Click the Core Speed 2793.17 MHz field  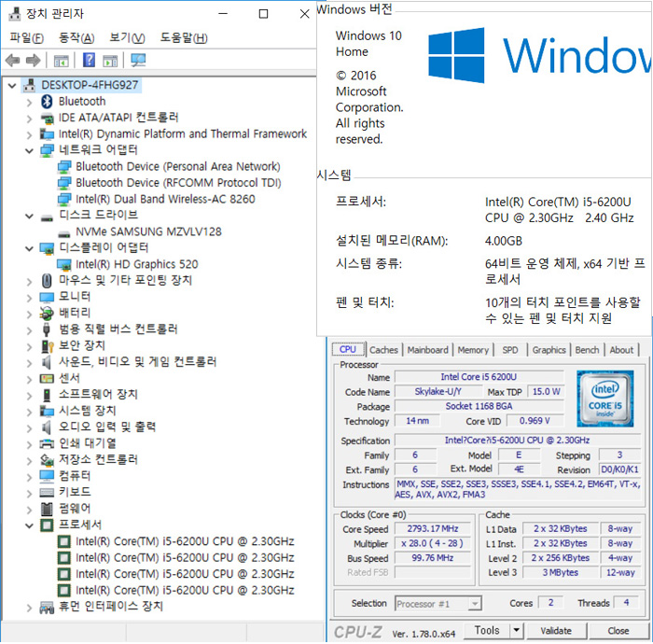point(432,528)
